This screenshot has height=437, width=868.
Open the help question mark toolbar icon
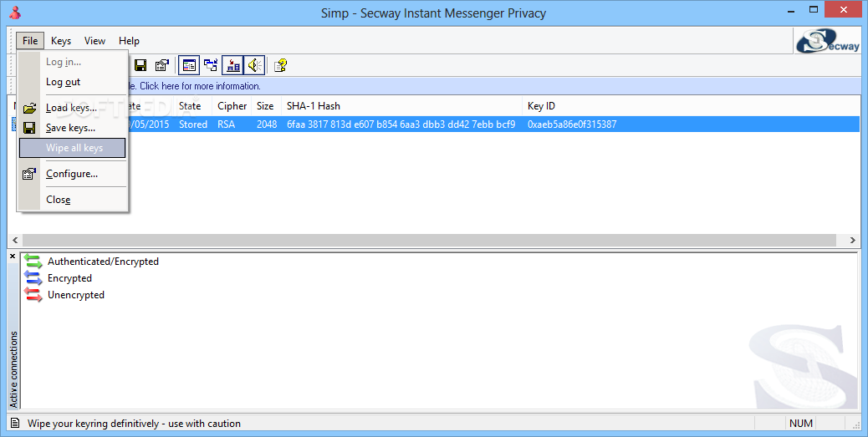coord(281,66)
